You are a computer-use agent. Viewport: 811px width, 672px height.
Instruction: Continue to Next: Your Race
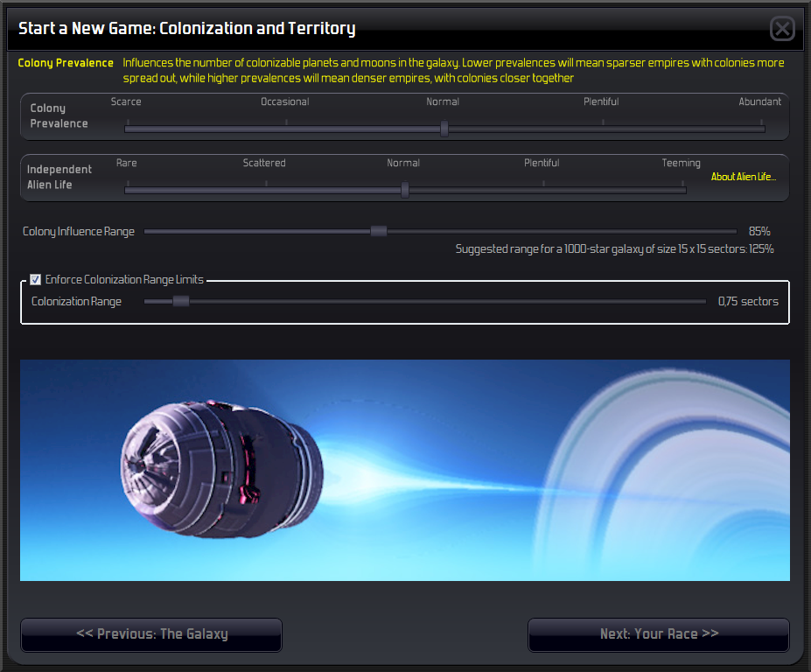[659, 634]
